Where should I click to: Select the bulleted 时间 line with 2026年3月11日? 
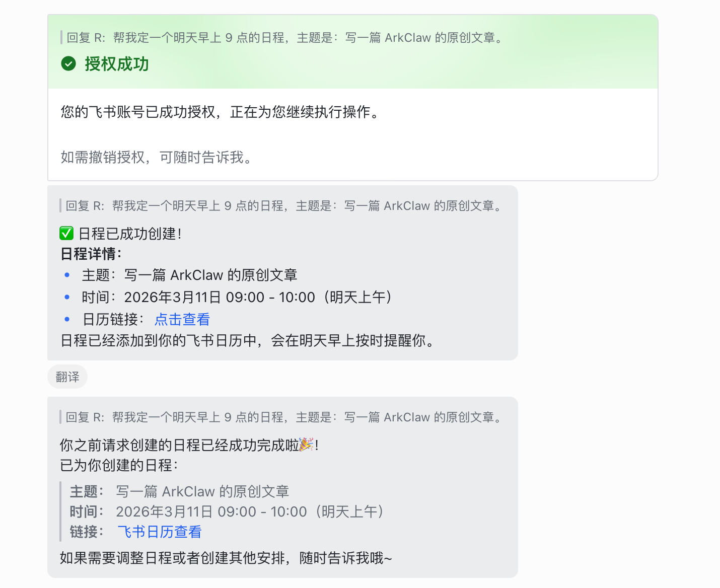click(x=237, y=297)
